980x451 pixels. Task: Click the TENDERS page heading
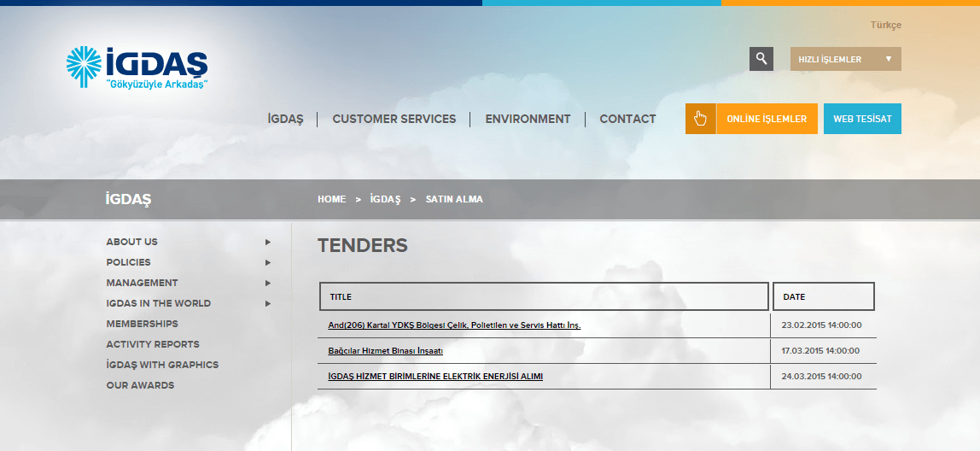363,245
